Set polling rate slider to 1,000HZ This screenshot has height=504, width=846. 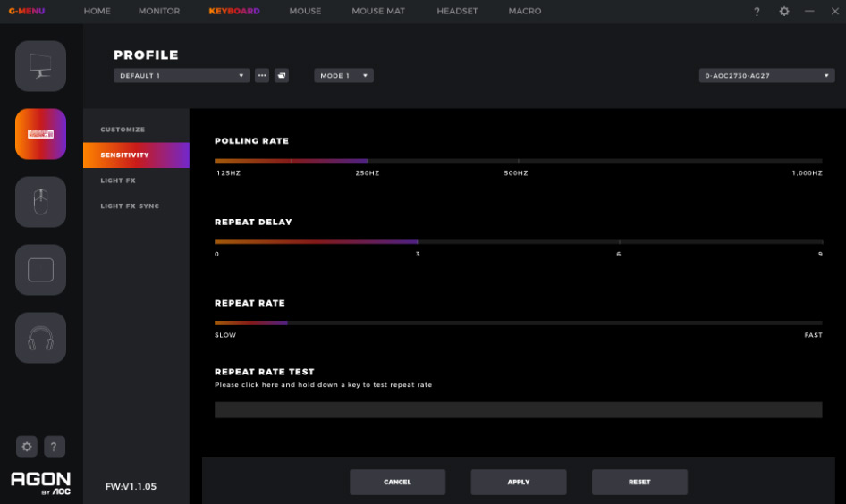click(x=821, y=161)
